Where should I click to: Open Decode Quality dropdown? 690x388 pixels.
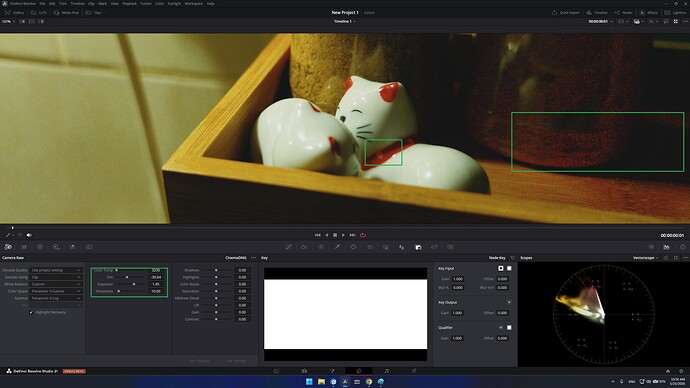coord(56,270)
